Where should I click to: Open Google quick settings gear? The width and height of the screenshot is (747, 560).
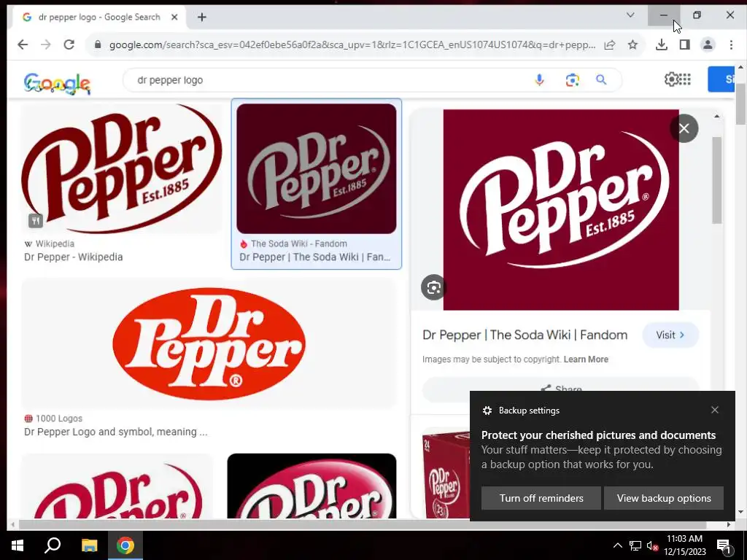[x=671, y=79]
